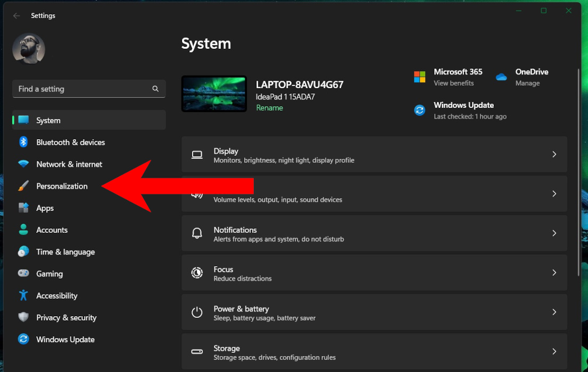The height and width of the screenshot is (372, 588).
Task: Select the Accounts sidebar icon
Action: (x=23, y=230)
